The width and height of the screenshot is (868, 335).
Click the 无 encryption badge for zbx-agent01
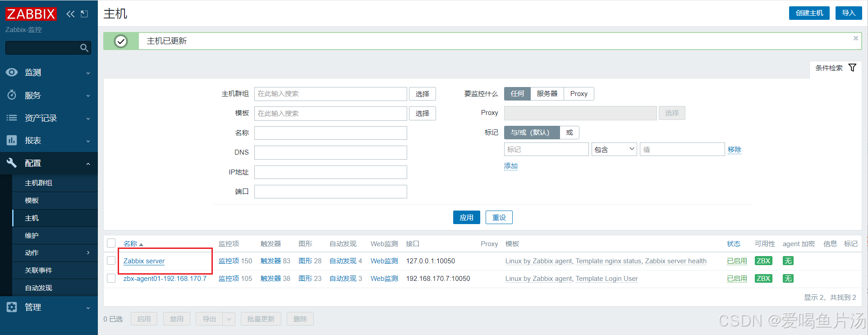(x=788, y=278)
